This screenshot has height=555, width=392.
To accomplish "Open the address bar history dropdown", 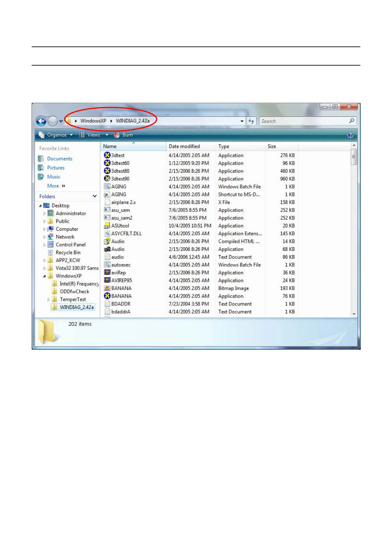I will [x=242, y=121].
